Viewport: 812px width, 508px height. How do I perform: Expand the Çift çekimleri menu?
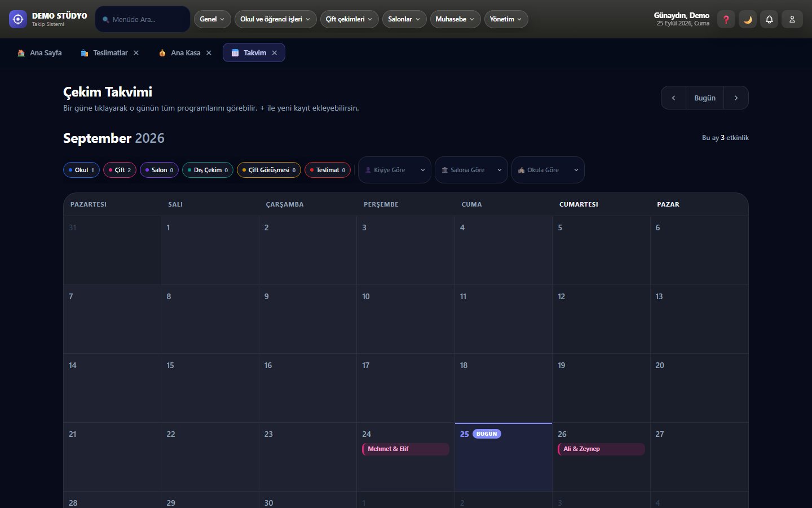(349, 19)
